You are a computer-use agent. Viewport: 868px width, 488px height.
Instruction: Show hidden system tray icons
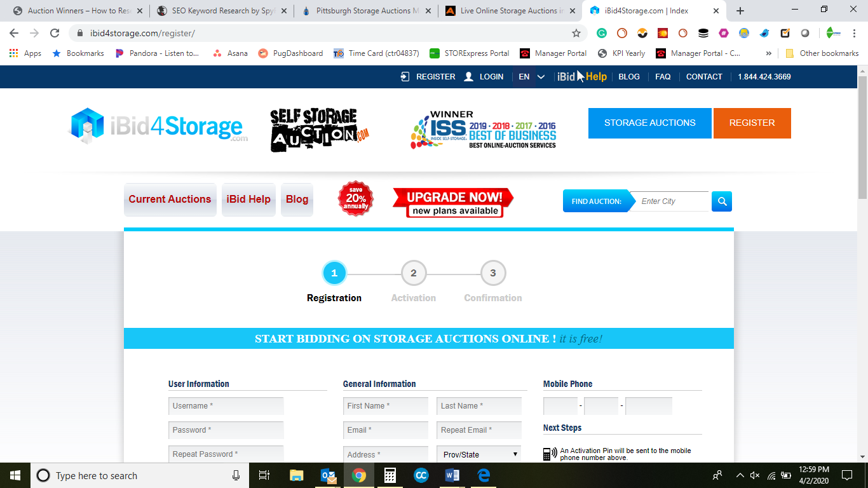[740, 475]
